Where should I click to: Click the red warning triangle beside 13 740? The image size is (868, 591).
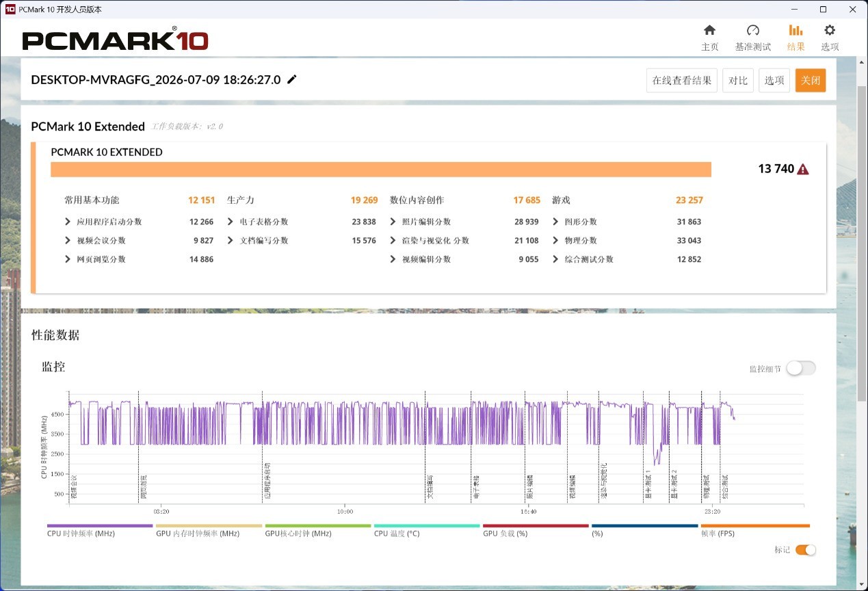[x=803, y=169]
